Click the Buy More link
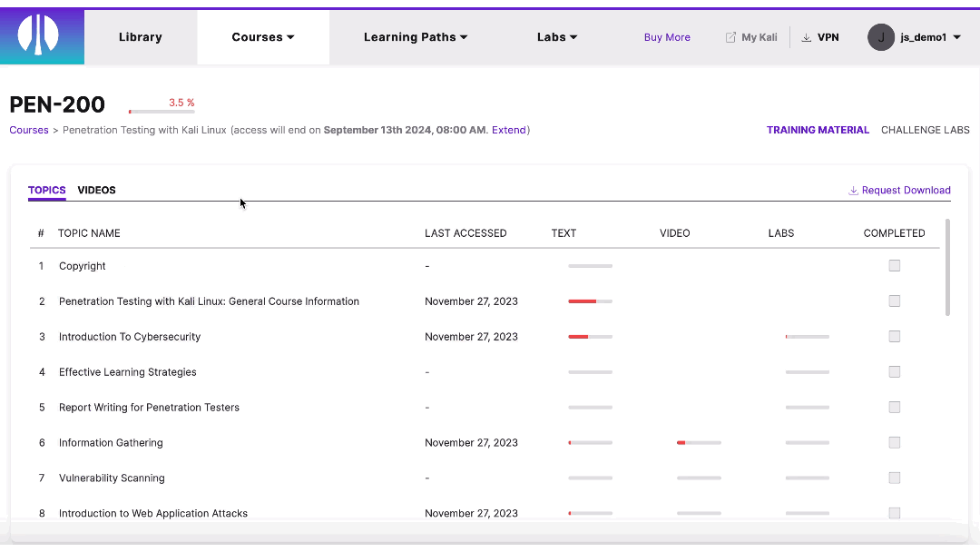Screen dimensions: 980x552 pyautogui.click(x=667, y=37)
